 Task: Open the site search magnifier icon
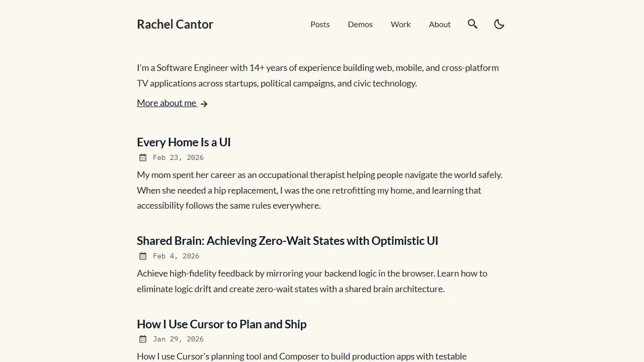[472, 24]
